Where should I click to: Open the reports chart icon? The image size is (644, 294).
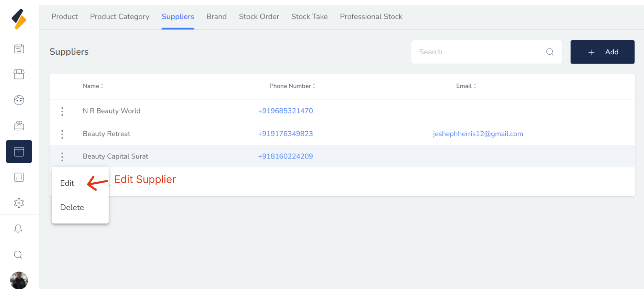coord(19,177)
